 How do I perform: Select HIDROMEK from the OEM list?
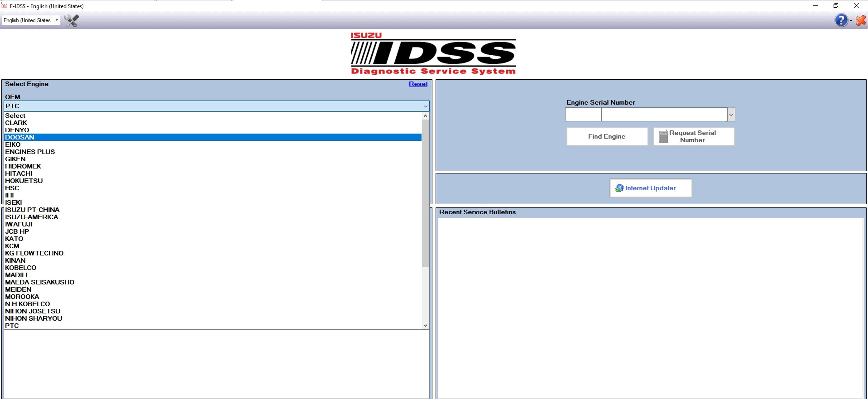(x=213, y=166)
